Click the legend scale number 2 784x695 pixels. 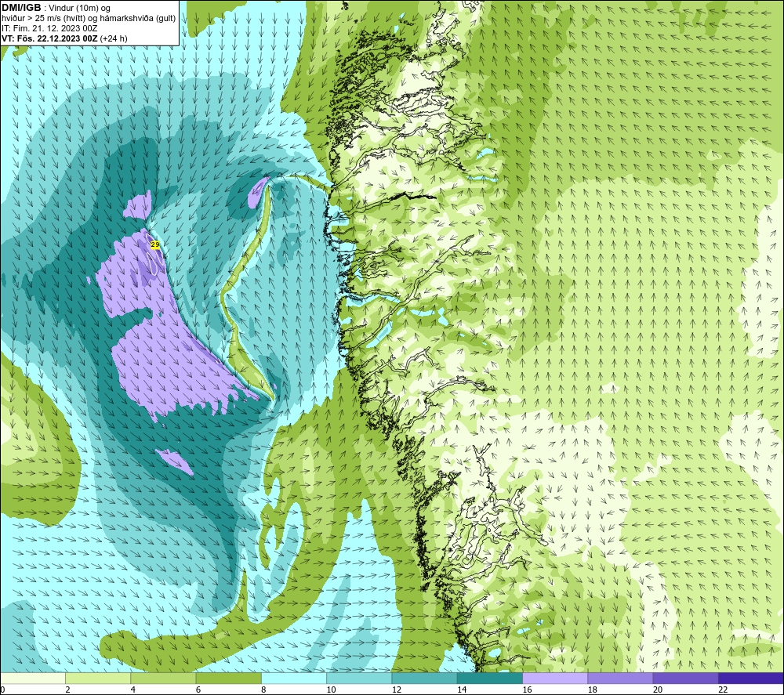(67, 690)
